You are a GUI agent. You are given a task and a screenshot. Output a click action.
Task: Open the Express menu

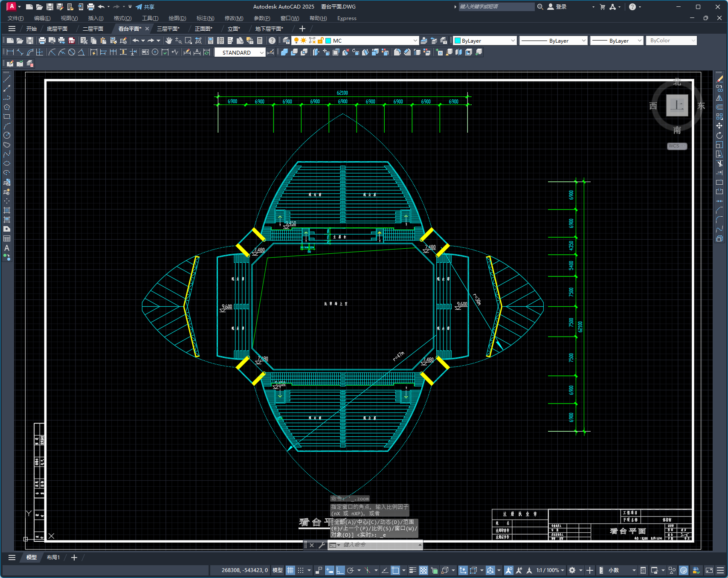tap(347, 18)
